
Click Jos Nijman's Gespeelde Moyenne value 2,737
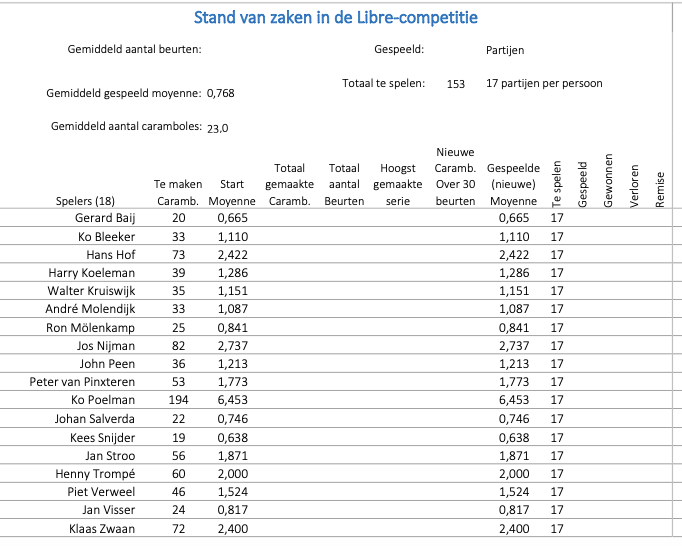[514, 346]
